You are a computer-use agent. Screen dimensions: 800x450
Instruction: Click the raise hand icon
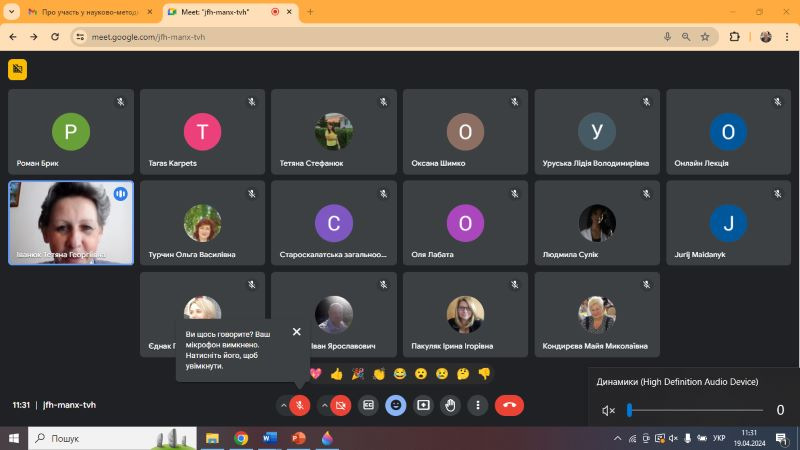tap(450, 405)
